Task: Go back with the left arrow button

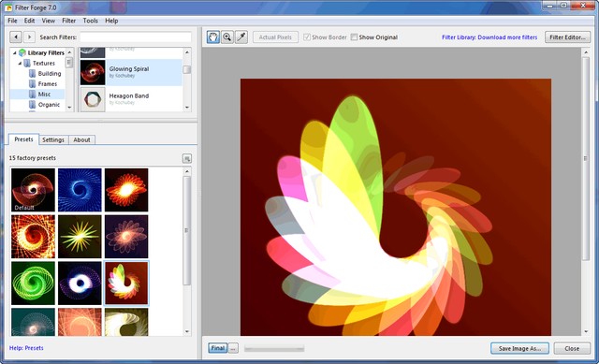Action: tap(16, 37)
